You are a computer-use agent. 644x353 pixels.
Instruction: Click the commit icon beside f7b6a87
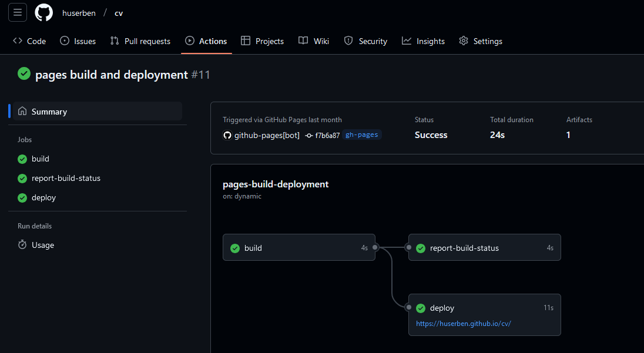(x=309, y=136)
